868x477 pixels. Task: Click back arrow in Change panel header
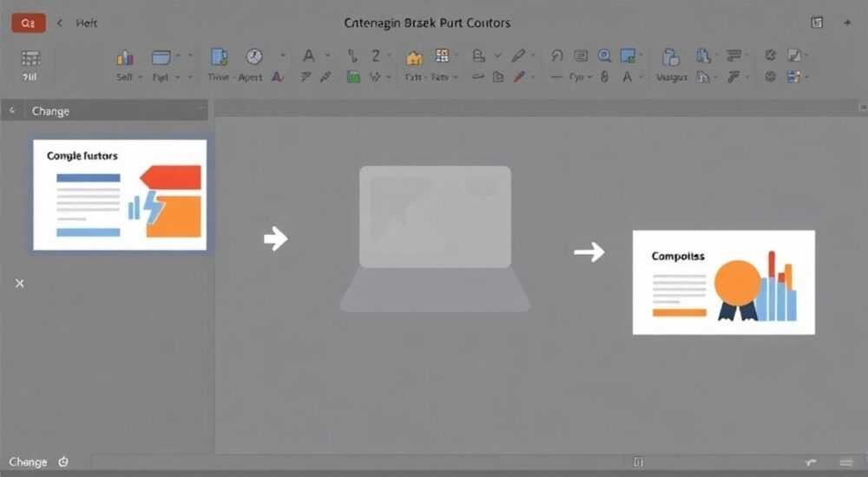click(11, 111)
